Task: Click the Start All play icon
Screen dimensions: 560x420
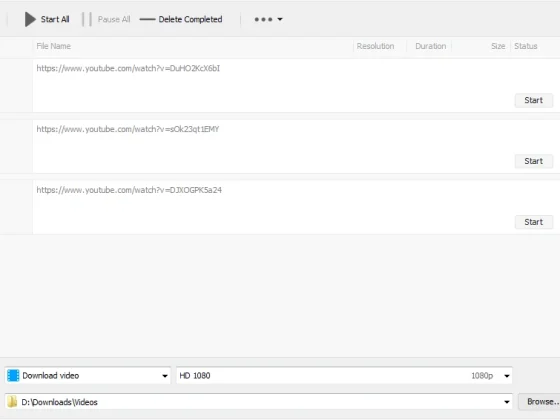Action: pos(30,19)
